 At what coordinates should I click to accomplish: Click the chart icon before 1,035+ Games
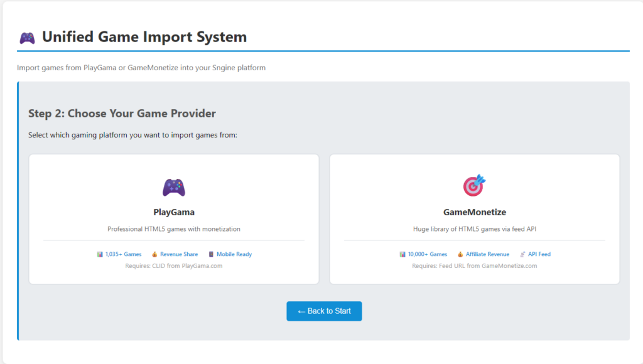tap(100, 254)
